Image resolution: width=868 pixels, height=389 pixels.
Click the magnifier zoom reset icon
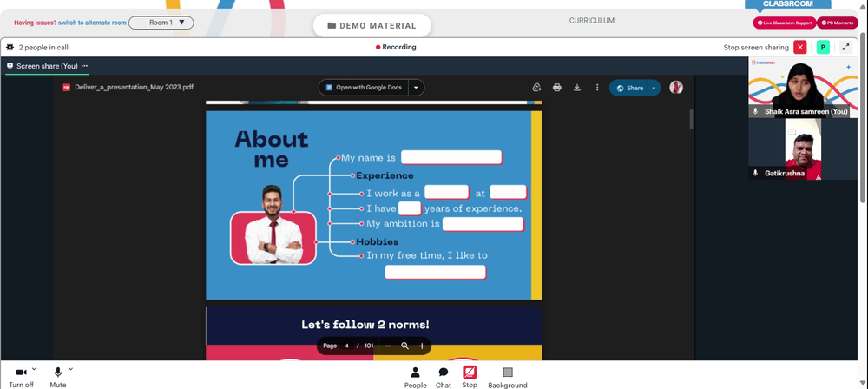click(404, 346)
